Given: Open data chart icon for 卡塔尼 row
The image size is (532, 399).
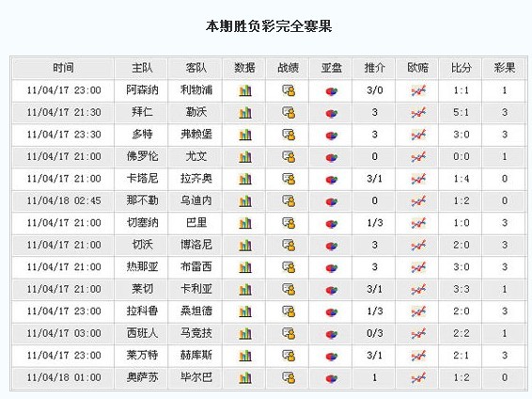Looking at the screenshot, I should (245, 179).
